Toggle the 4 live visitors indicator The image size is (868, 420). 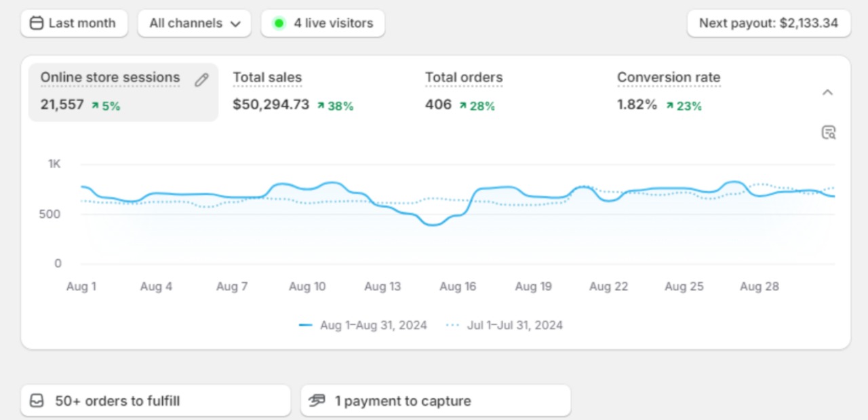[323, 22]
